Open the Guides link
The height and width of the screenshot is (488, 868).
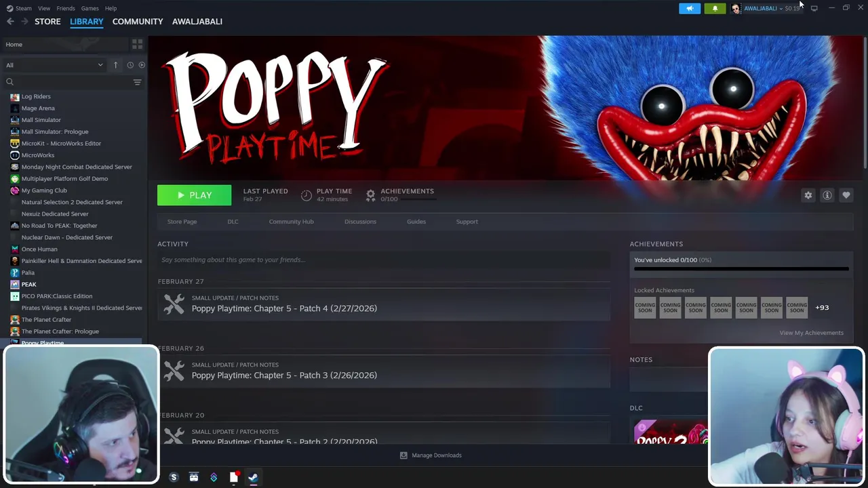click(x=416, y=222)
